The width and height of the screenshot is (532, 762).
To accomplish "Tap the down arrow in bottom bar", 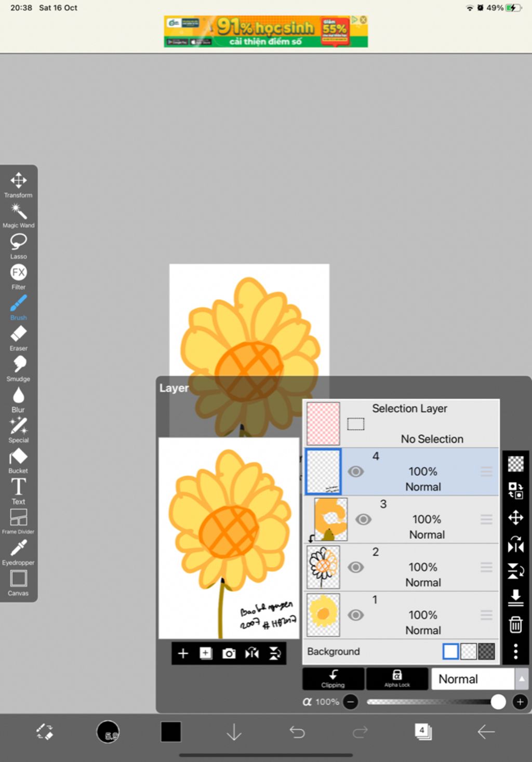I will [x=234, y=732].
